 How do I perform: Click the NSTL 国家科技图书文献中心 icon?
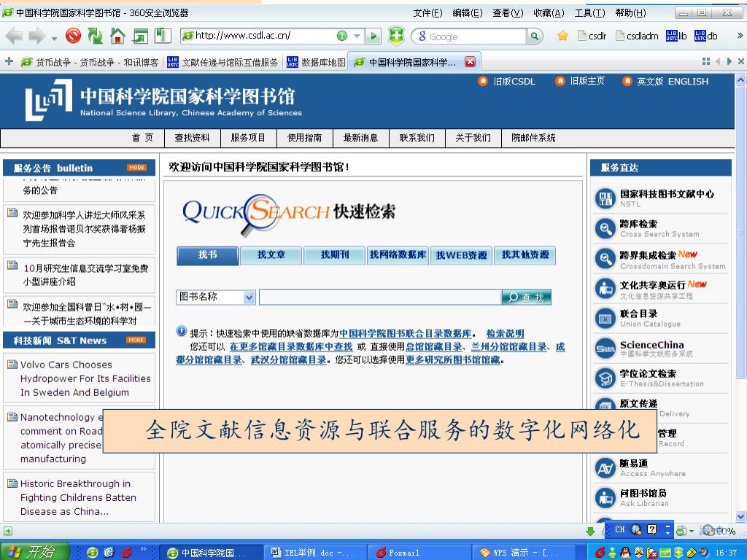tap(605, 198)
